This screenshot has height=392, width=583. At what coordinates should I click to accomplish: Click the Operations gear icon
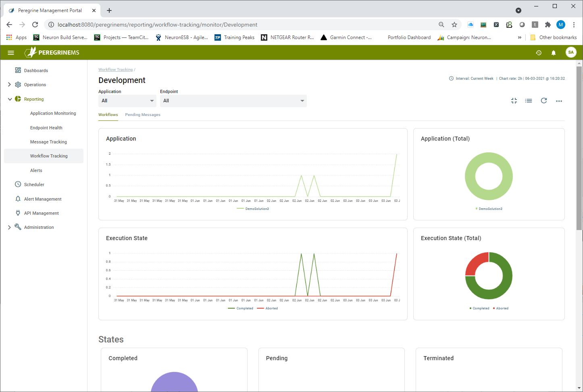18,85
